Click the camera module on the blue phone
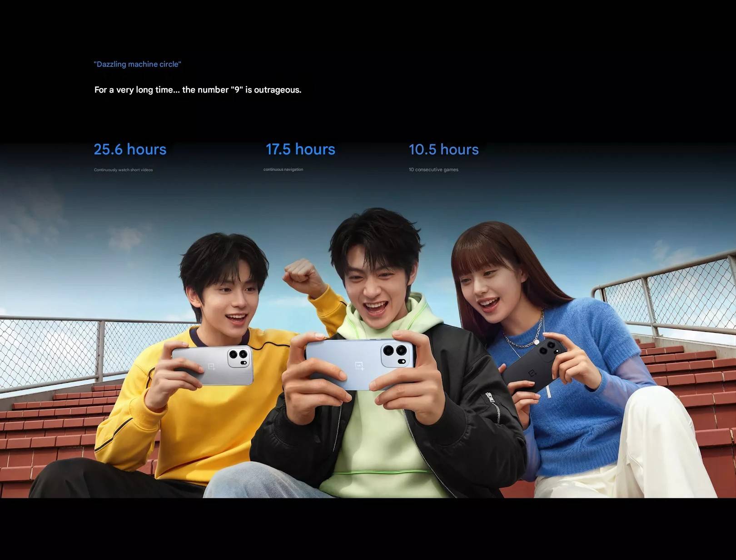This screenshot has width=736, height=560. pyautogui.click(x=396, y=354)
